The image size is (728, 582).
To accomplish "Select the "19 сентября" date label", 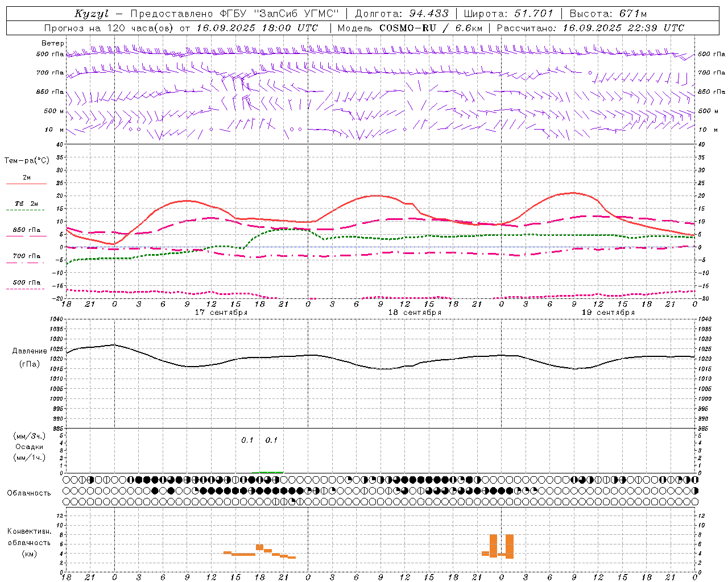I will 608,313.
